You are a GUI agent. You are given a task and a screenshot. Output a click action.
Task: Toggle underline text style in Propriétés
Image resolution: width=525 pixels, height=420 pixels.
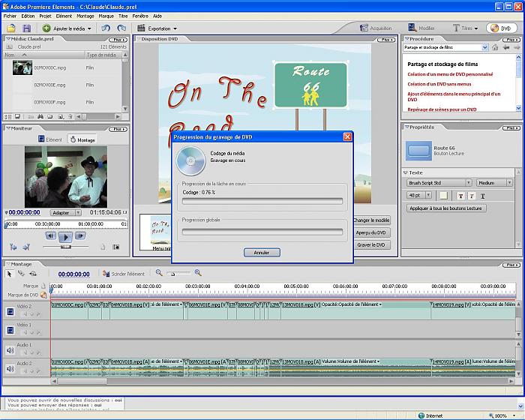[482, 196]
